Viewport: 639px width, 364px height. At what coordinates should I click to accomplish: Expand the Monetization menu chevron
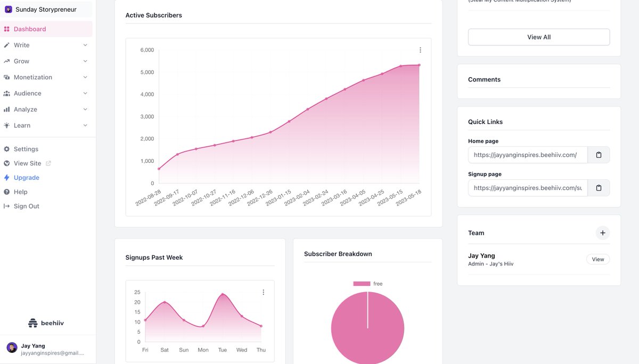(85, 77)
